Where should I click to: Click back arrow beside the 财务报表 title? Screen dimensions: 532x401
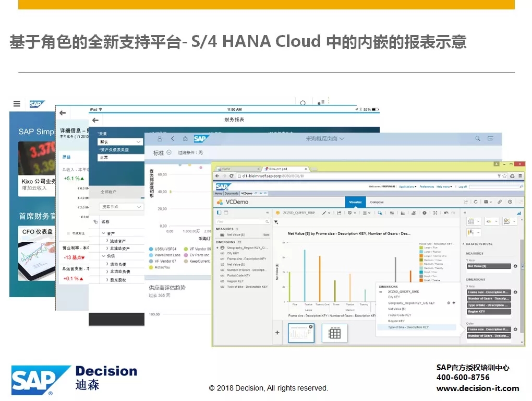click(x=95, y=120)
